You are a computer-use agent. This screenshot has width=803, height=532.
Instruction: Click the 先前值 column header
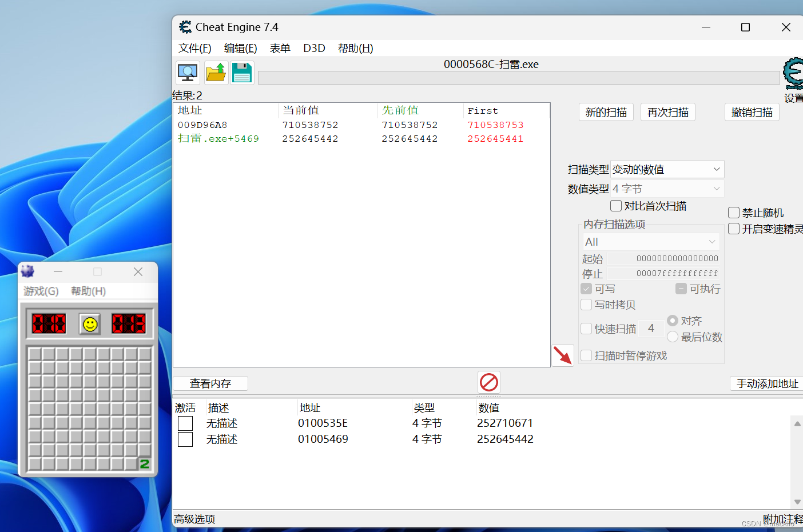point(420,110)
